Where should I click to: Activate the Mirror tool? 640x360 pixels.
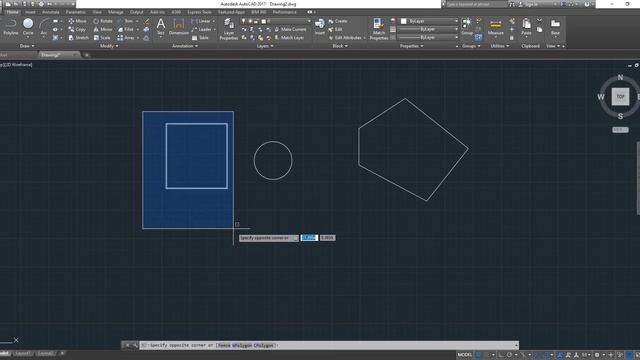(102, 29)
